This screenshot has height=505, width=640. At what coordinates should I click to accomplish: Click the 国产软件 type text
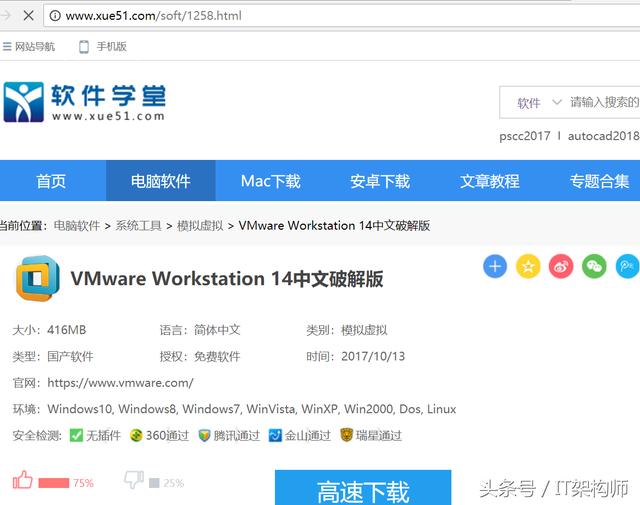point(70,356)
